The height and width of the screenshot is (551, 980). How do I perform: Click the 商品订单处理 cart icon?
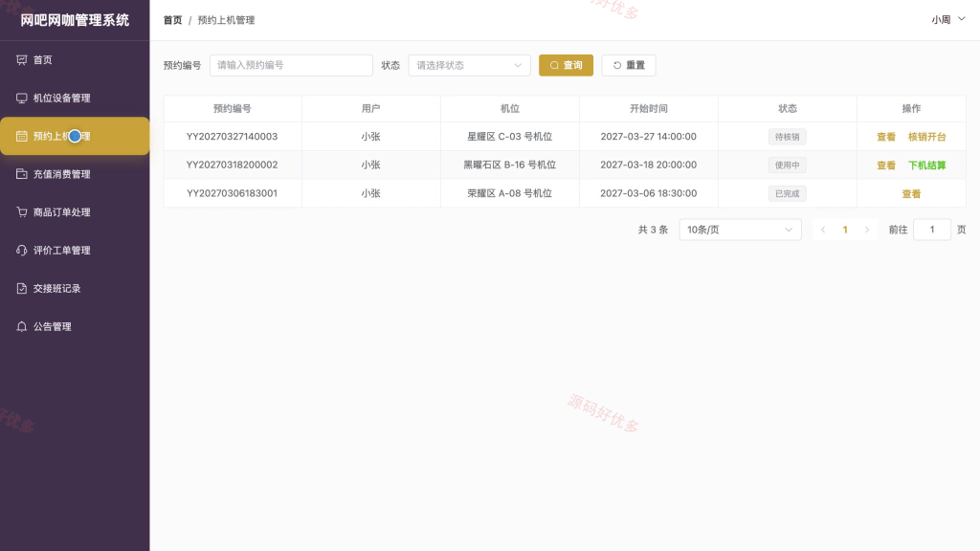point(21,212)
